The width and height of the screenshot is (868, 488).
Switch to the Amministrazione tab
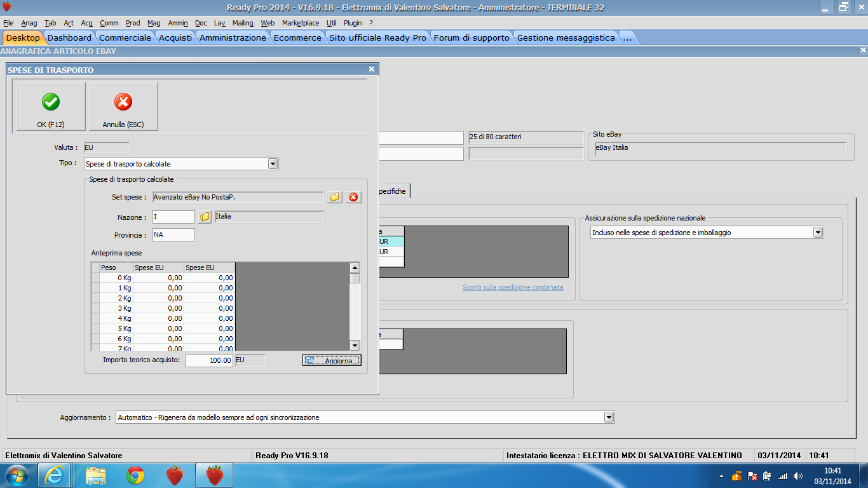click(233, 37)
